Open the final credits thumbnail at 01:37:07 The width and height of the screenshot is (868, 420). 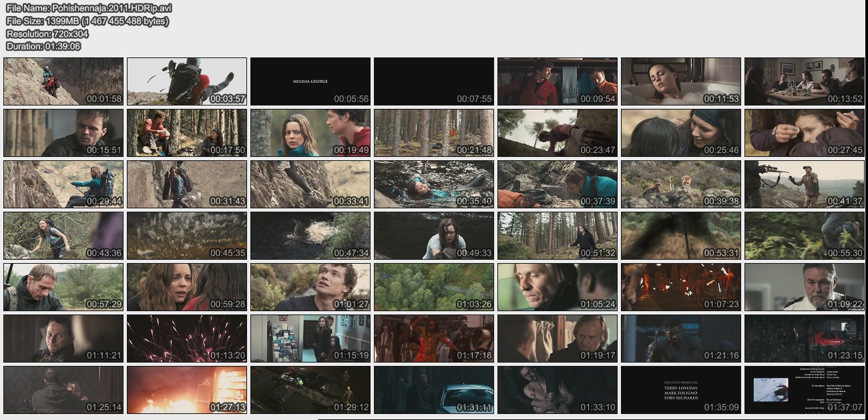(805, 390)
